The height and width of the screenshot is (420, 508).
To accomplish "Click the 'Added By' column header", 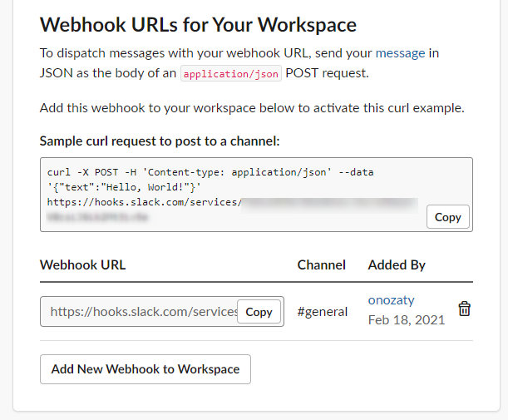I will [397, 264].
